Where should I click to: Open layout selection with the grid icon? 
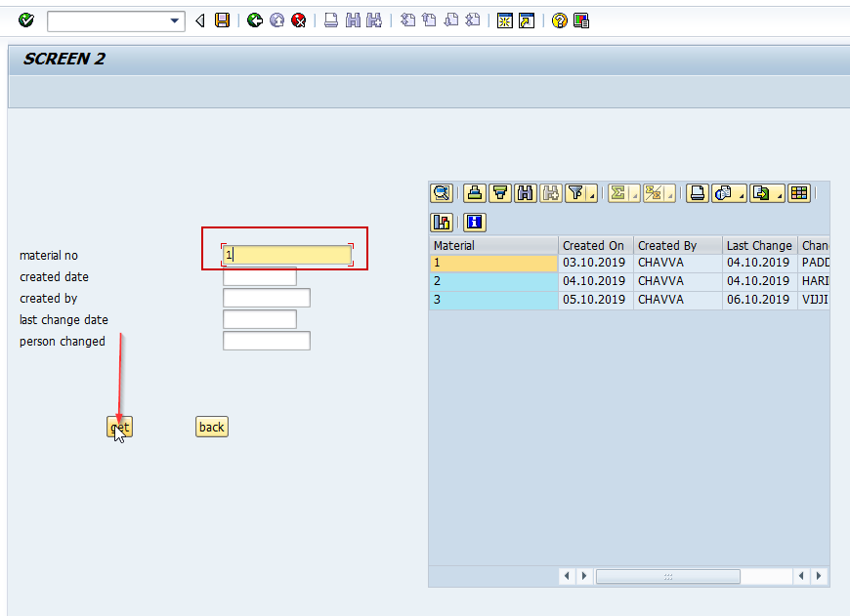click(798, 192)
